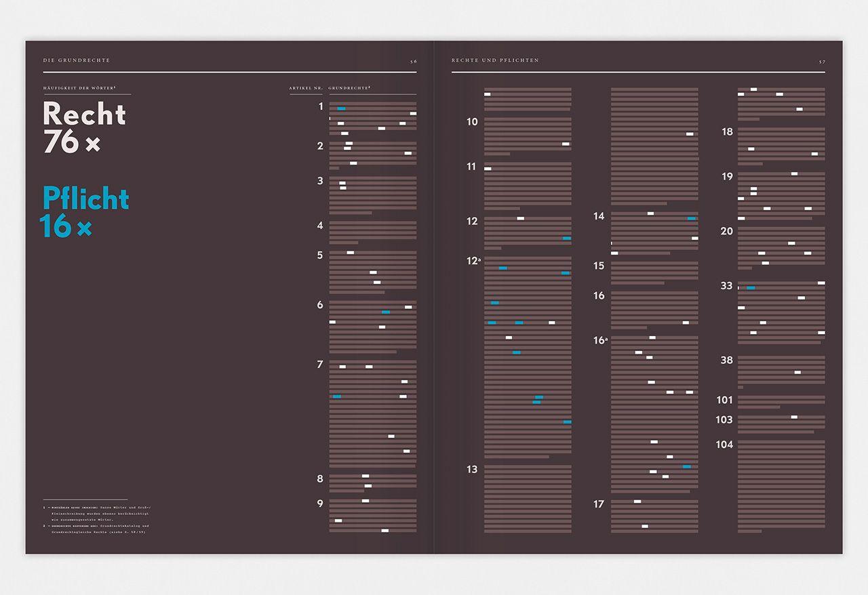868x595 pixels.
Task: Click article number 13 label
Action: coord(471,469)
